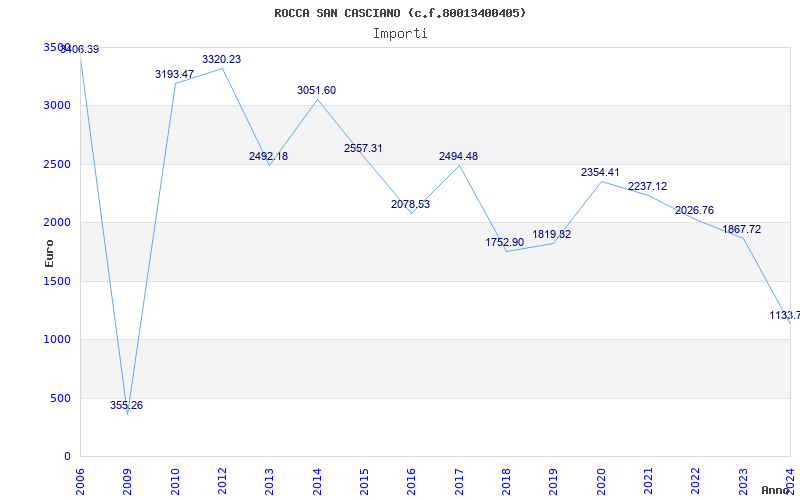The height and width of the screenshot is (500, 800).
Task: Click the 1867.72 value label
Action: tap(742, 229)
